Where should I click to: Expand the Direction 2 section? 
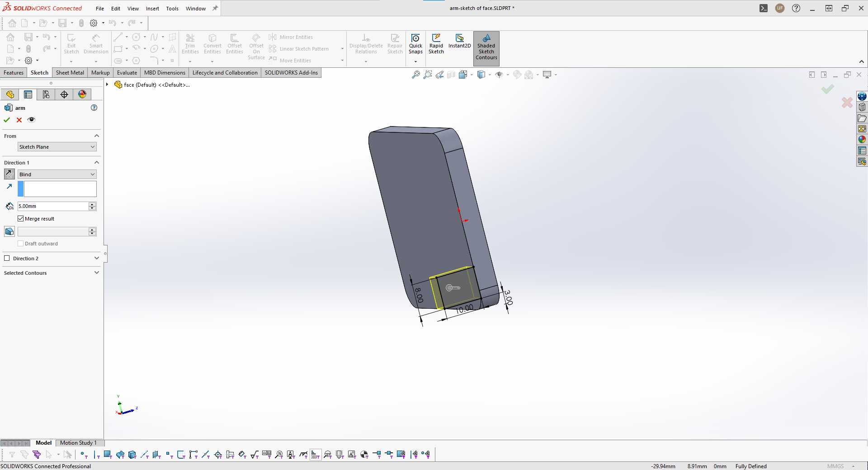(x=96, y=258)
